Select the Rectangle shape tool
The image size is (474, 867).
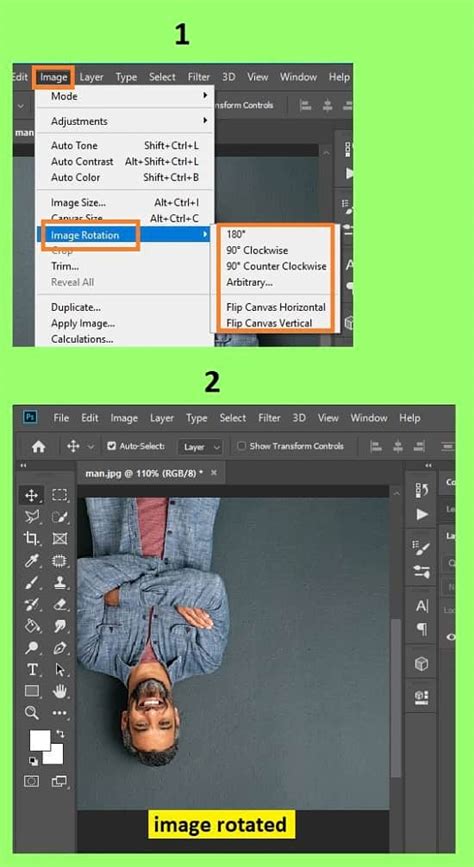(32, 691)
